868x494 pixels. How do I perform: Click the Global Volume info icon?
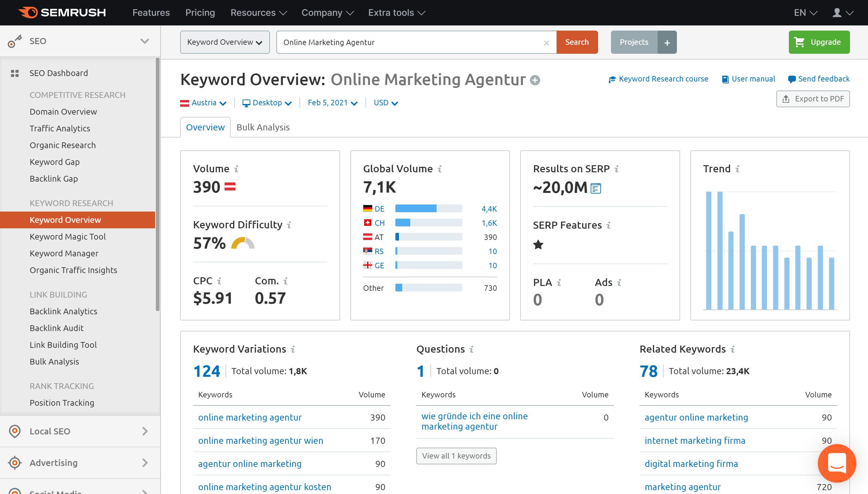tap(439, 169)
